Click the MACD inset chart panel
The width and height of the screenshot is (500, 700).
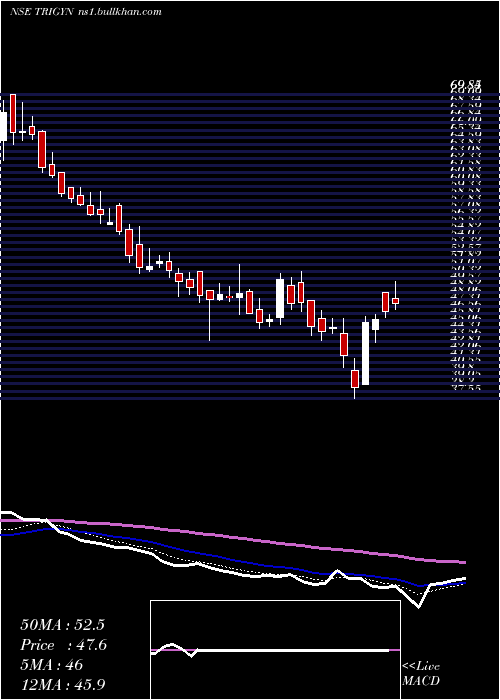275,650
